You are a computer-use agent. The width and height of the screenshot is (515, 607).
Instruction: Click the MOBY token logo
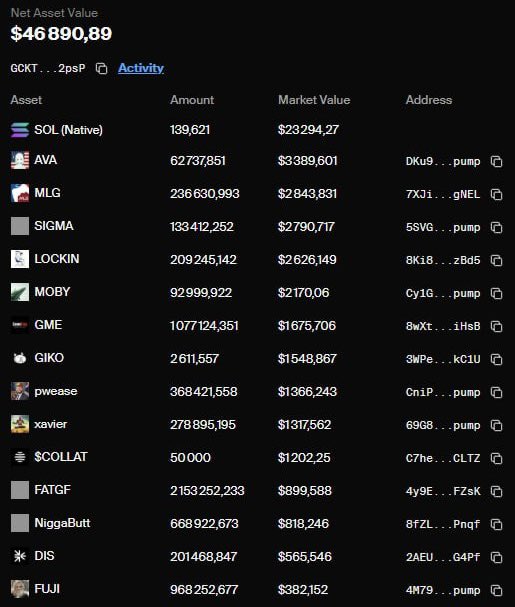click(x=20, y=292)
